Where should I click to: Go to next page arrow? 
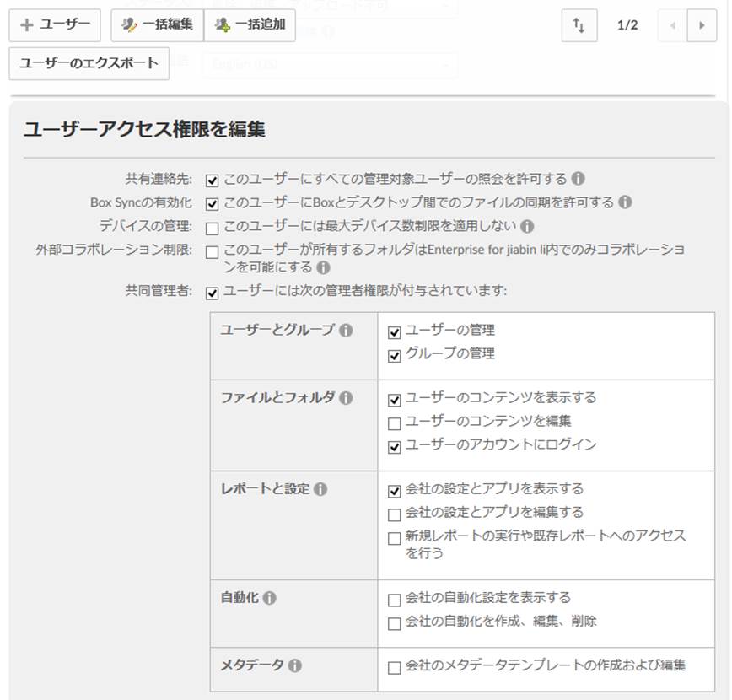pos(702,25)
